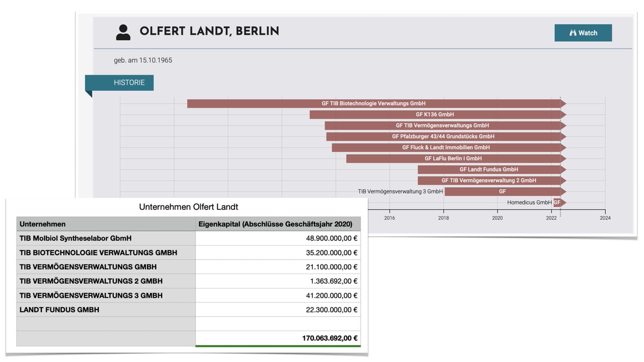This screenshot has height=362, width=644.
Task: Select the GF Pfalzburger 43/44 Grundstücks GmbH bar
Action: pyautogui.click(x=446, y=136)
